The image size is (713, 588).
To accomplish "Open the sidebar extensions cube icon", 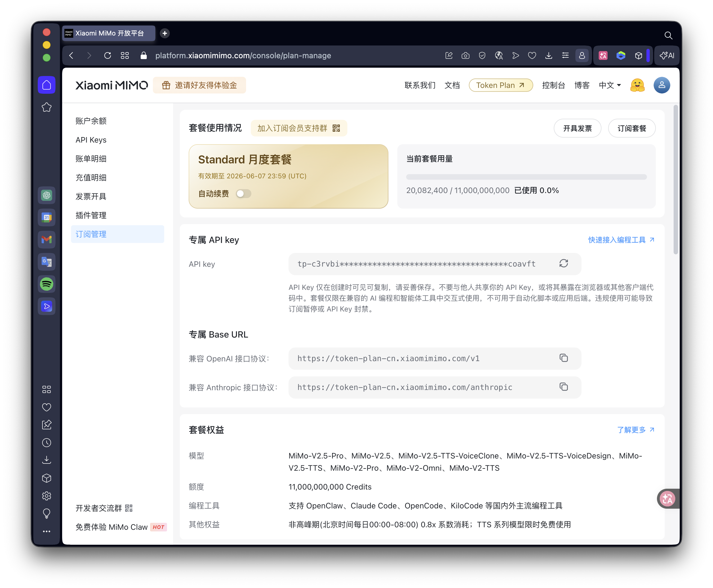I will [x=46, y=478].
